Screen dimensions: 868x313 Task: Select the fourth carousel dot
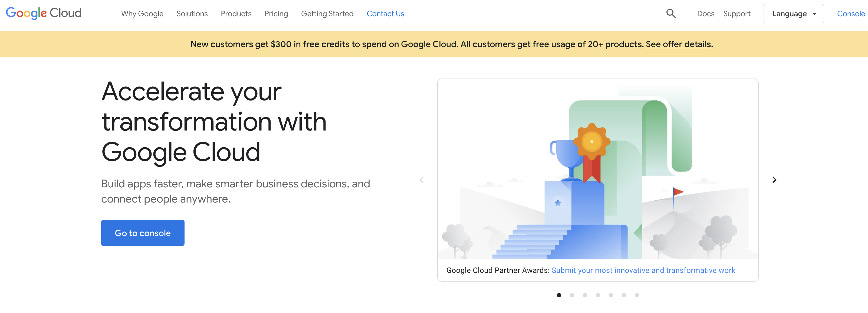point(598,295)
